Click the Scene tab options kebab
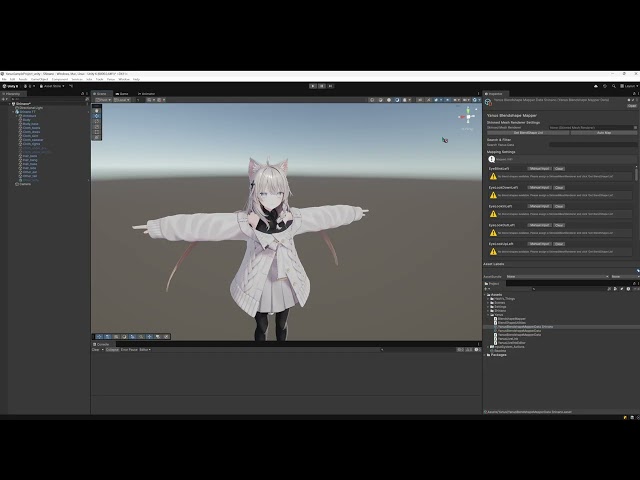 pos(479,94)
